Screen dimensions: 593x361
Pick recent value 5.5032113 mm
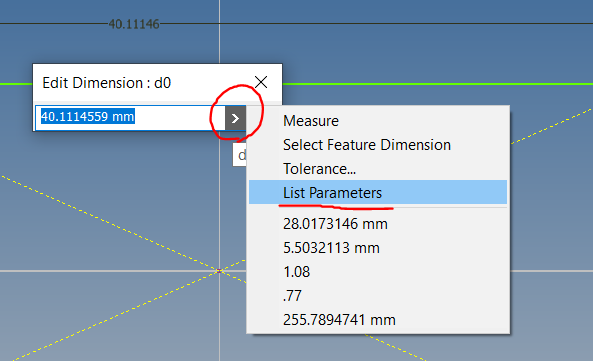click(377, 248)
